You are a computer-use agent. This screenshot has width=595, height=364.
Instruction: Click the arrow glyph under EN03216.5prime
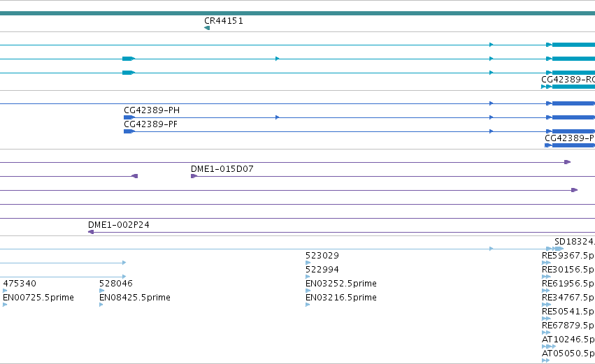coord(308,305)
